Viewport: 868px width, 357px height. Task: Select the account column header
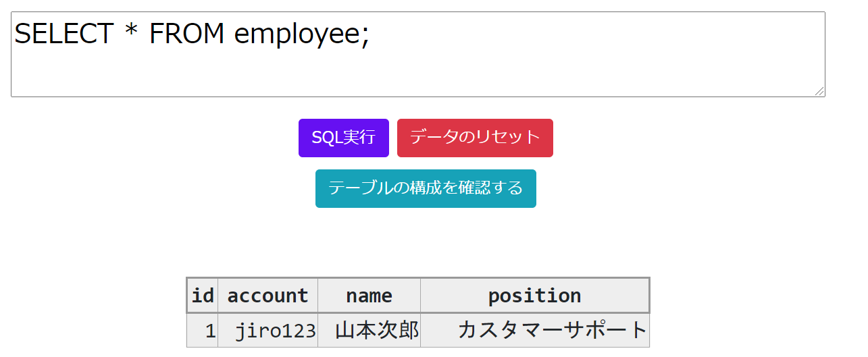(x=267, y=296)
